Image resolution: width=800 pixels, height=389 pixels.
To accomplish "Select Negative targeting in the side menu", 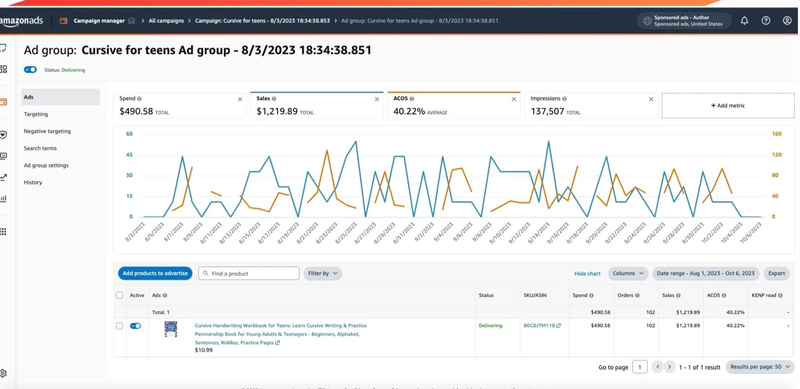I will [47, 131].
